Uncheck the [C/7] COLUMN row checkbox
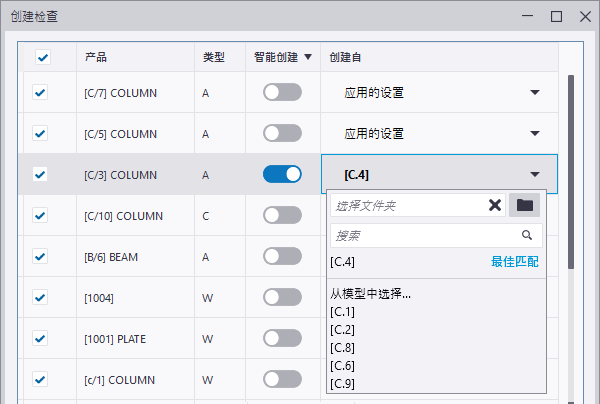The image size is (600, 404). point(40,92)
